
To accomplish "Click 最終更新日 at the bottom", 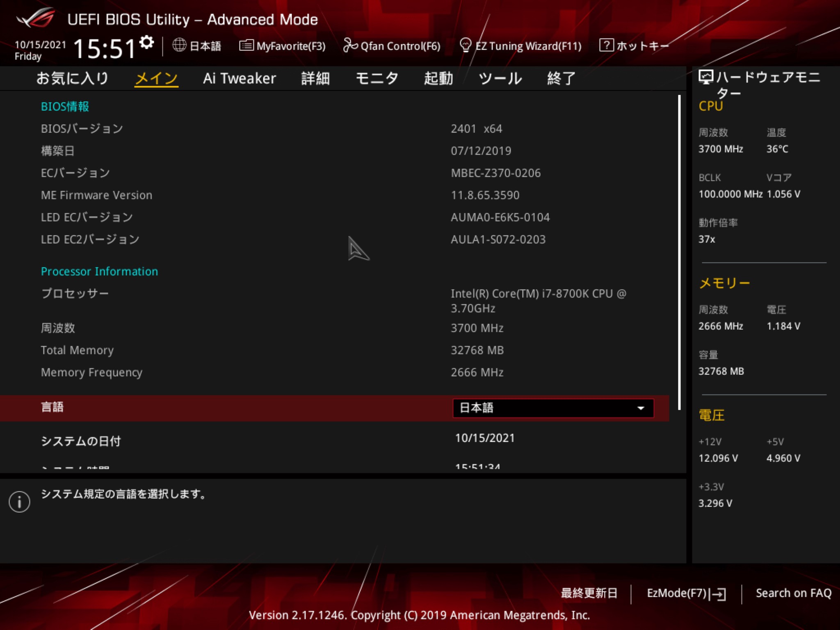I will 589,593.
